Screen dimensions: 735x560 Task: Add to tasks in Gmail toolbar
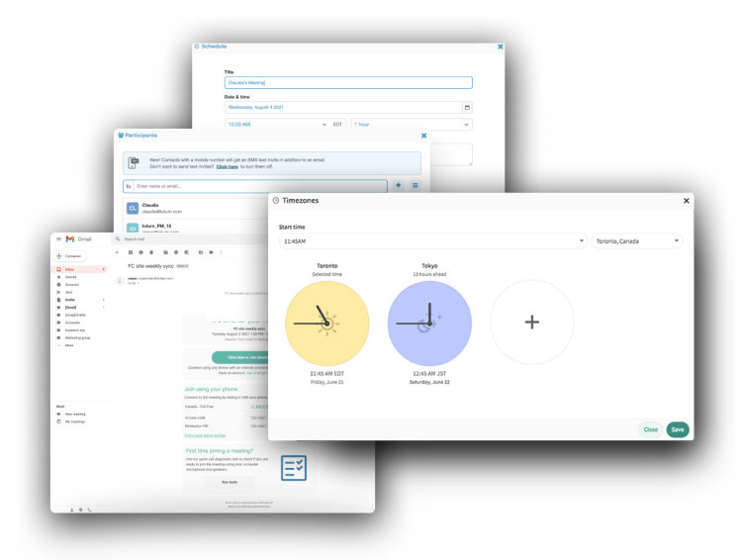[186, 252]
